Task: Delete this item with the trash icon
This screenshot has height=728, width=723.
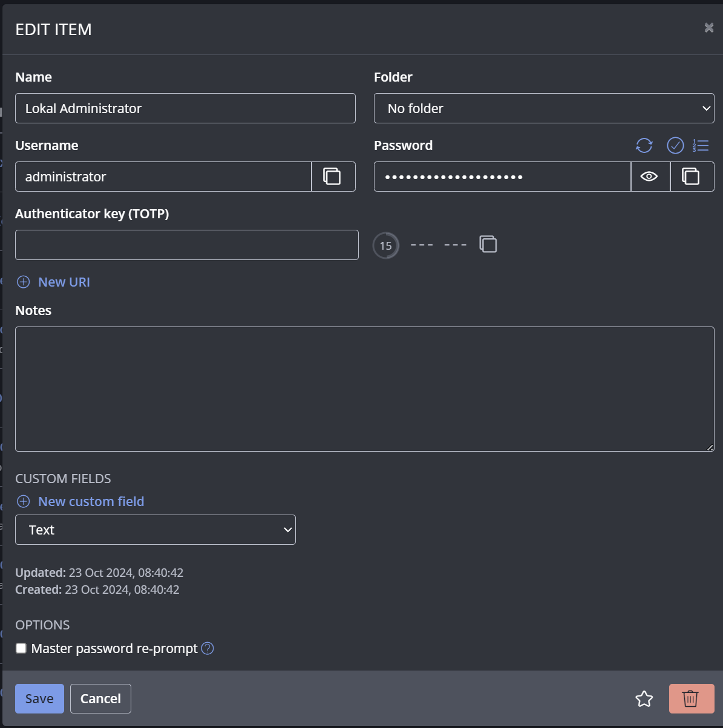Action: point(691,699)
